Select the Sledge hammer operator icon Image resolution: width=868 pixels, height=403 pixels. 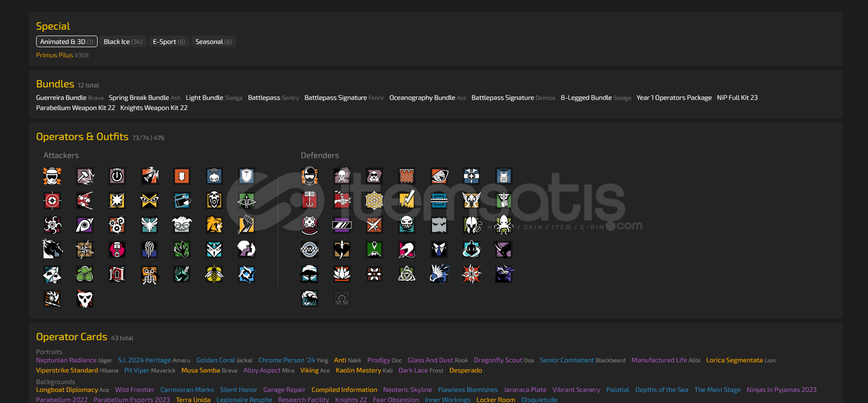coord(85,176)
